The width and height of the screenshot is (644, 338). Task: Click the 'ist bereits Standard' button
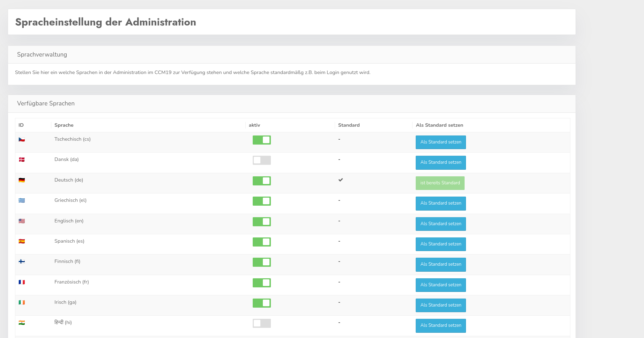[x=440, y=183]
